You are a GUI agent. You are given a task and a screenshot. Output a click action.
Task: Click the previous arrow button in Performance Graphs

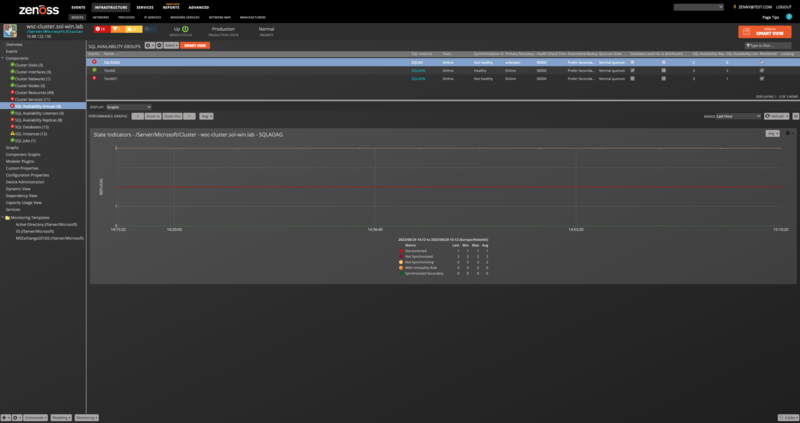pyautogui.click(x=137, y=116)
